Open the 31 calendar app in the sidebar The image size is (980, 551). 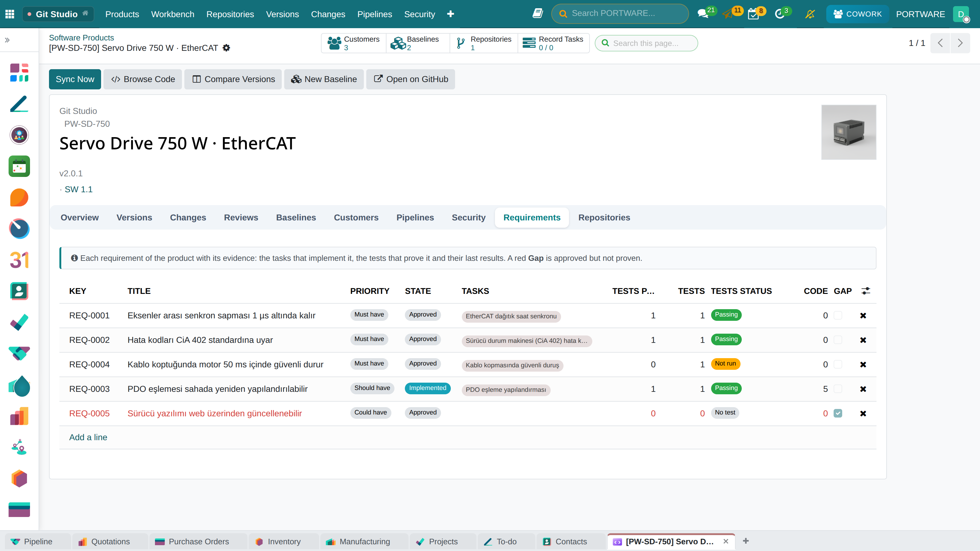(19, 260)
